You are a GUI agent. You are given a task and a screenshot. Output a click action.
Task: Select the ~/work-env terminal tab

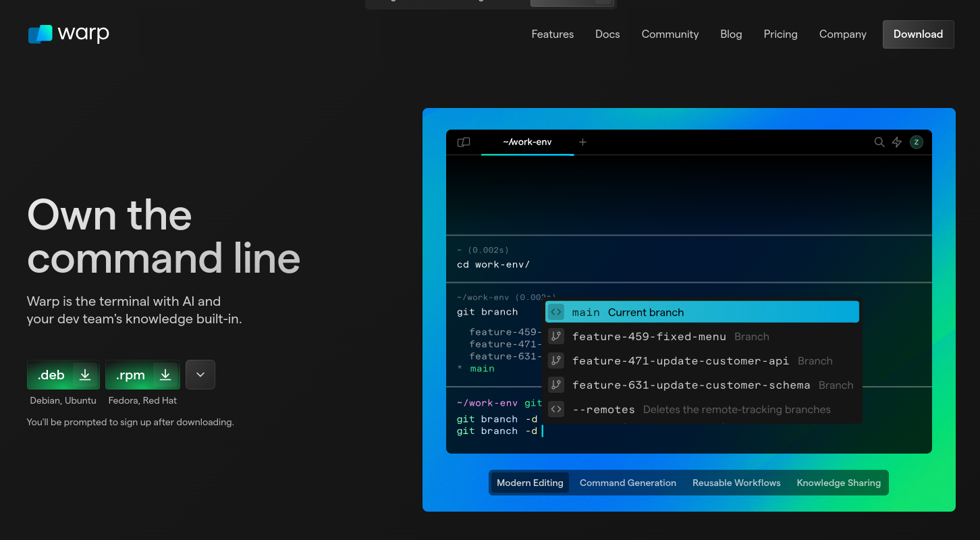pos(527,142)
